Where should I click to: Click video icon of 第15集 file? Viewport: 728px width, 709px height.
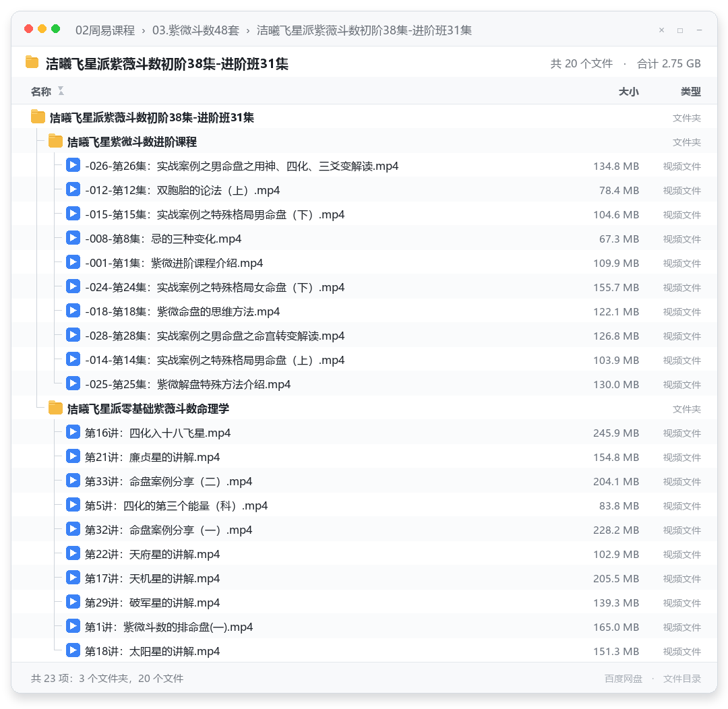click(73, 214)
